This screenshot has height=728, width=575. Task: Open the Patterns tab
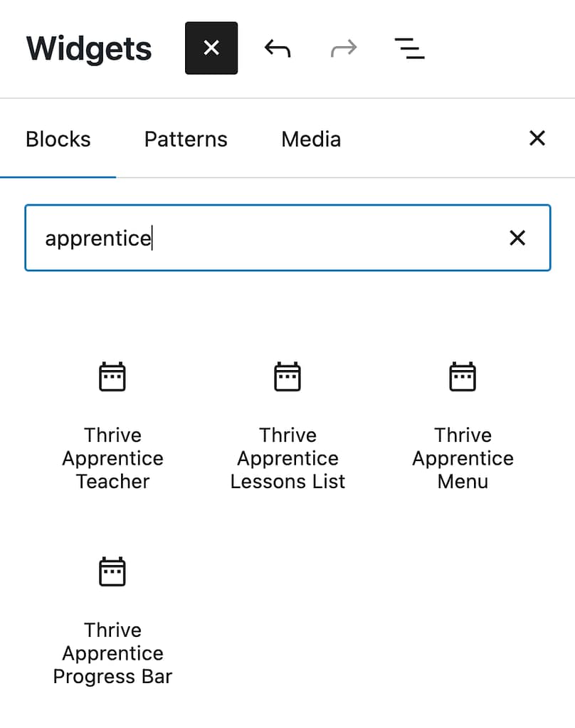(186, 139)
